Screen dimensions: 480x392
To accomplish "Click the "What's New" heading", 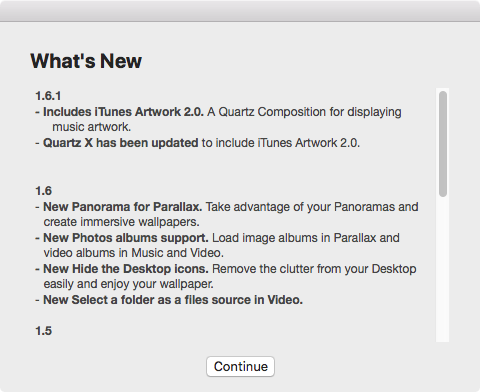I will tap(86, 61).
